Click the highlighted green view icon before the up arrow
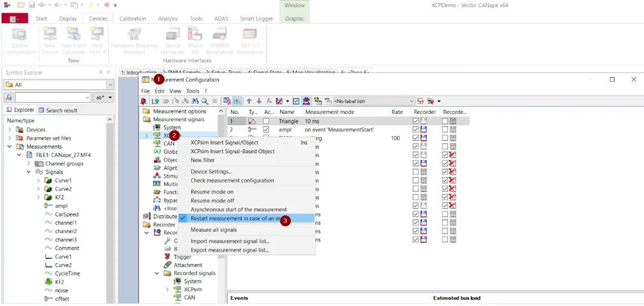The width and height of the screenshot is (644, 306). [x=238, y=101]
